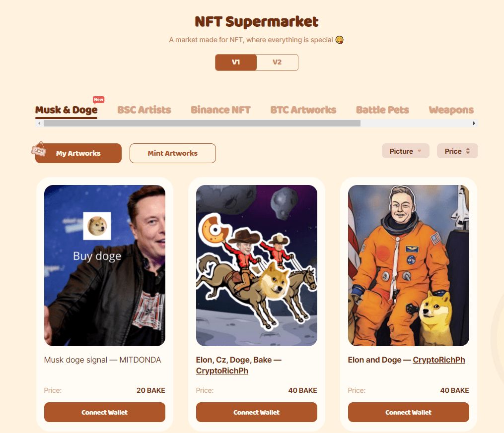The width and height of the screenshot is (504, 433).
Task: Click the Mint Artworks button
Action: coord(172,153)
